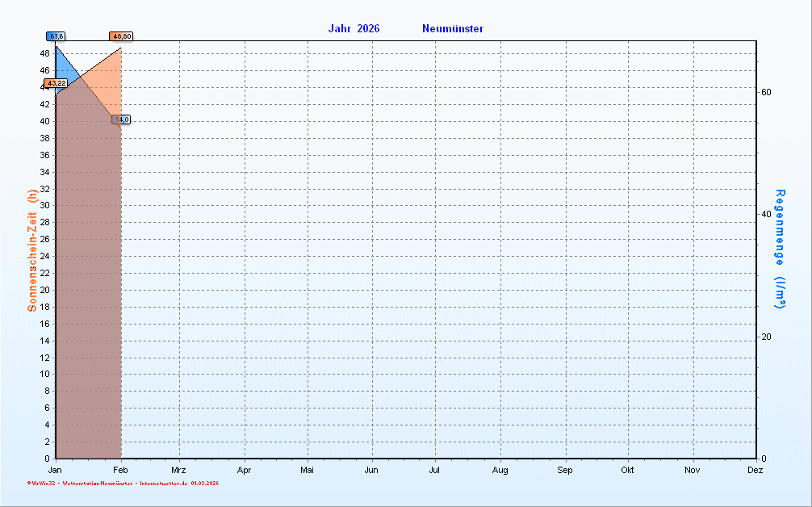Click the 48,80 sunshine data label
This screenshot has height=507, width=812.
122,36
